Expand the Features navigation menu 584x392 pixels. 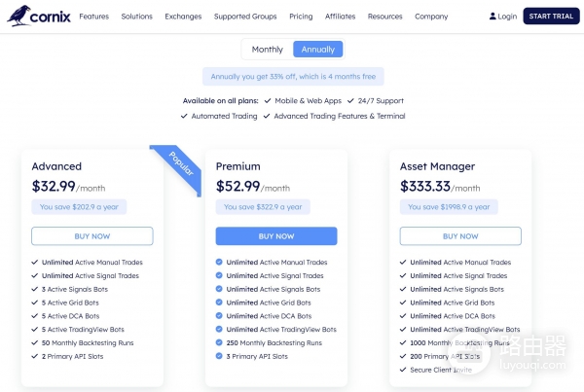coord(94,17)
